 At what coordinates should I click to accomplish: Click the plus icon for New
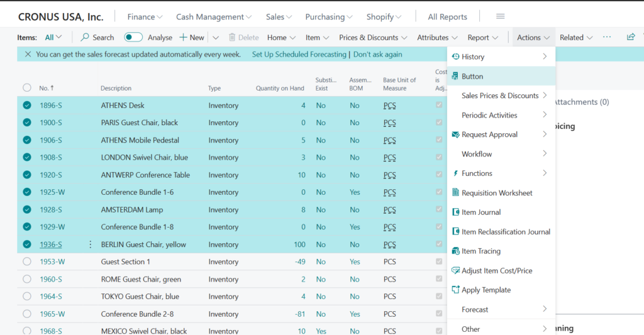coord(183,37)
